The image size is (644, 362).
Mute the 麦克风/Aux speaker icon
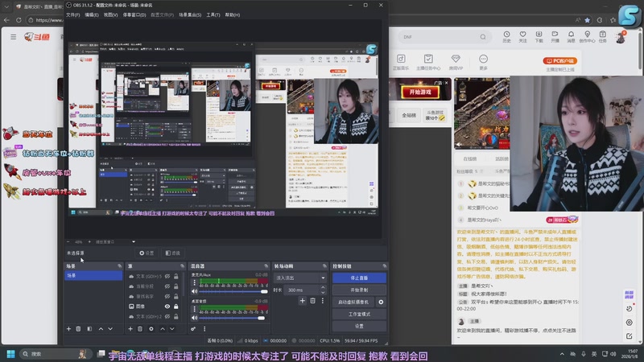tap(194, 291)
